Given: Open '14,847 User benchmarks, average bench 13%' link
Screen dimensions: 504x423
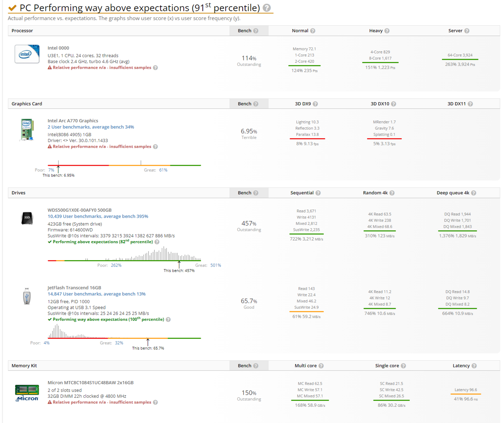Looking at the screenshot, I should click(x=97, y=294).
